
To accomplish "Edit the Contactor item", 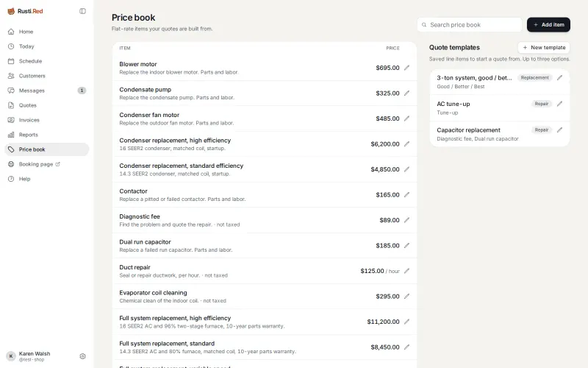I will point(407,194).
